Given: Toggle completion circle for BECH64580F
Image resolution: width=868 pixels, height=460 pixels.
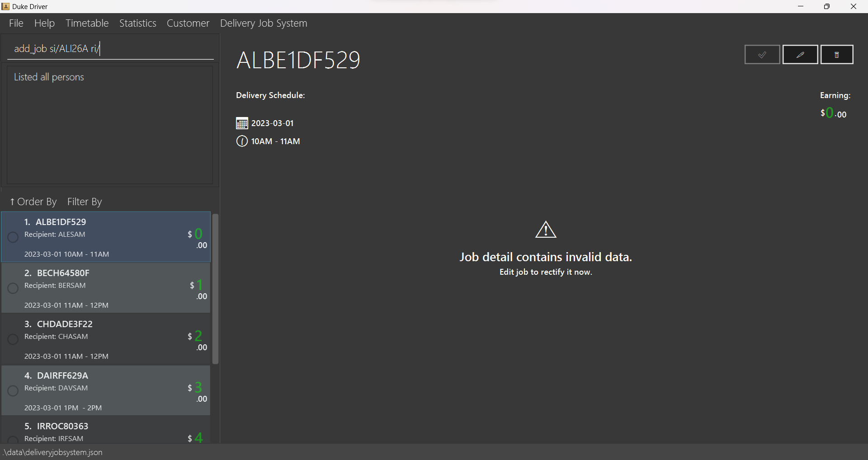Looking at the screenshot, I should point(13,288).
